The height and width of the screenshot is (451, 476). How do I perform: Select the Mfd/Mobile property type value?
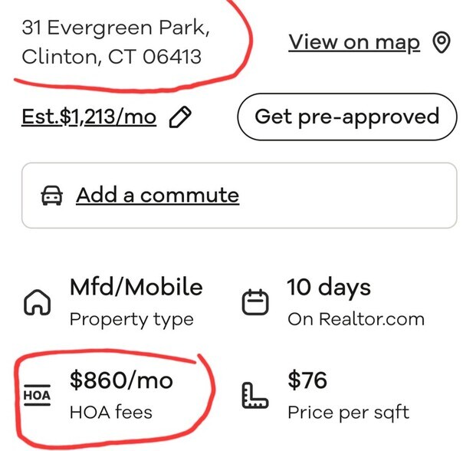click(136, 288)
